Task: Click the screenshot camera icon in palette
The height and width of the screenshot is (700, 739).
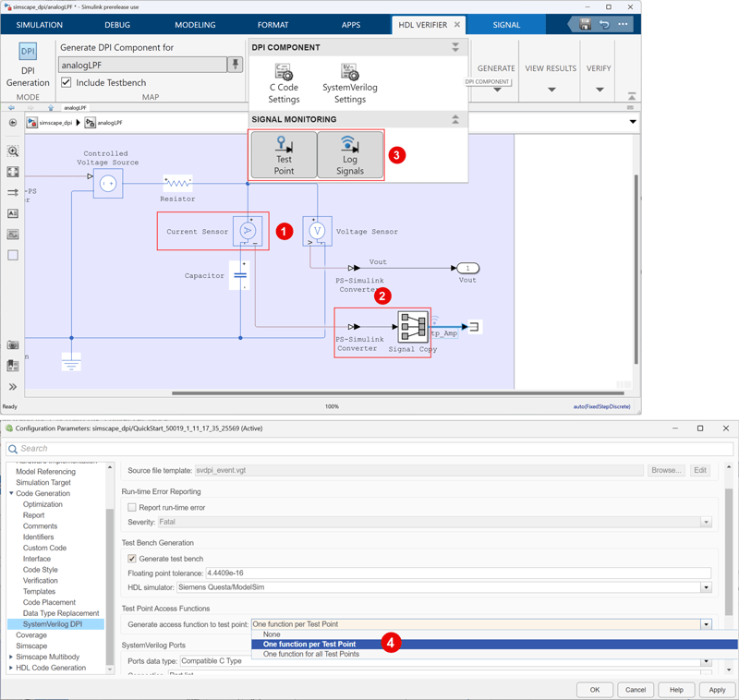Action: click(13, 344)
